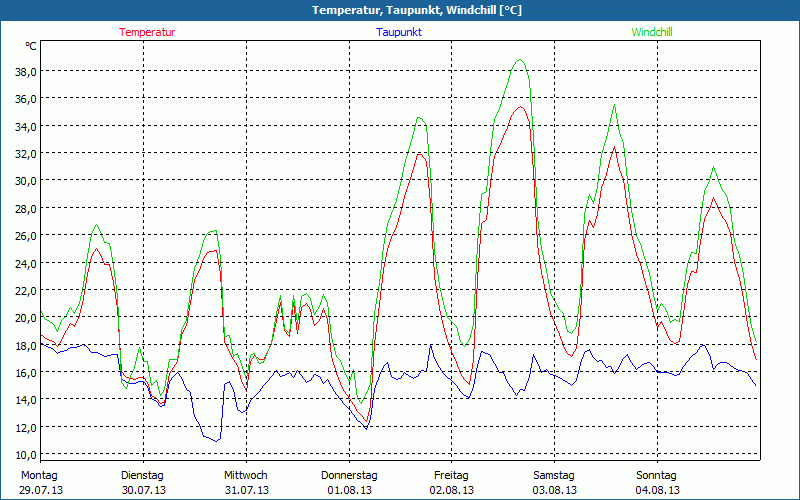Click the Dienstag day label

click(x=142, y=476)
